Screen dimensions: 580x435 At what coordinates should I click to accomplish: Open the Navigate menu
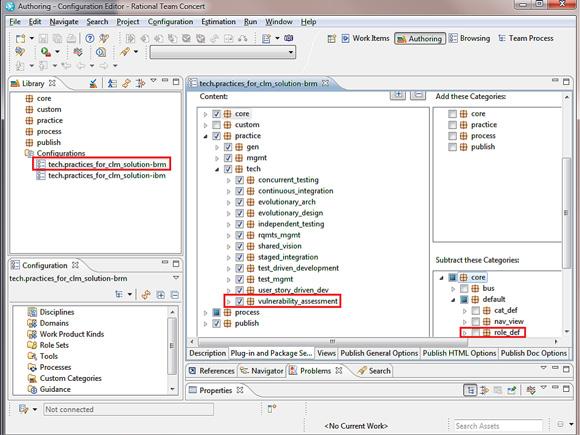click(x=64, y=22)
